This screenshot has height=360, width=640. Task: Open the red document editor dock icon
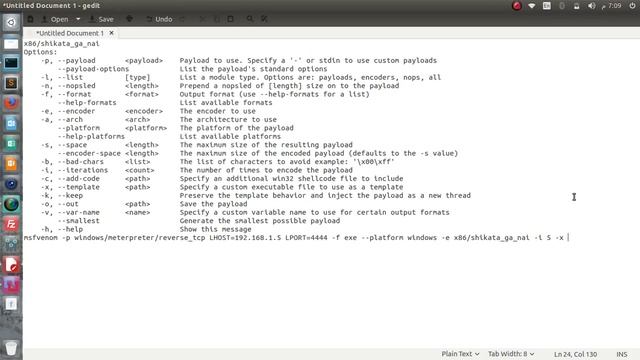pos(11,264)
